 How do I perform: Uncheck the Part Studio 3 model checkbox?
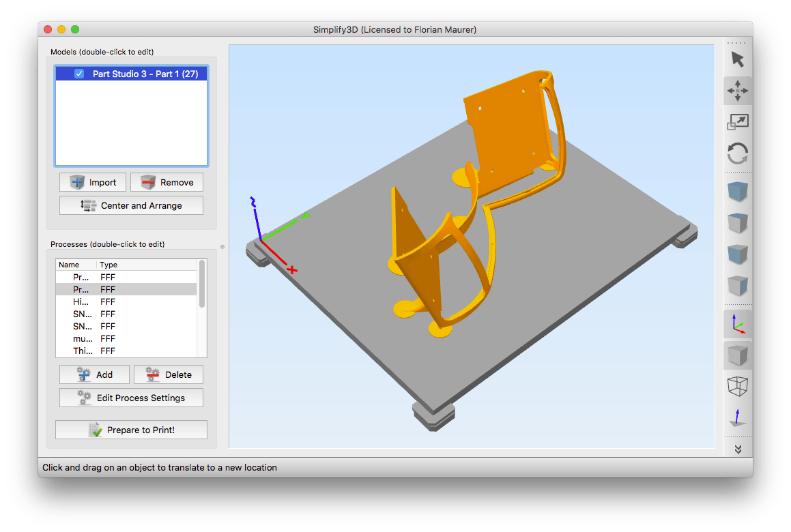(x=79, y=74)
